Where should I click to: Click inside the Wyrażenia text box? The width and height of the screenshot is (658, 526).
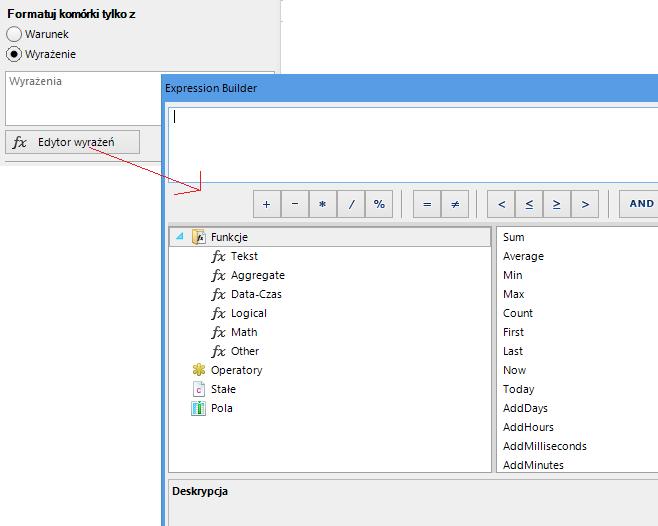tap(83, 98)
